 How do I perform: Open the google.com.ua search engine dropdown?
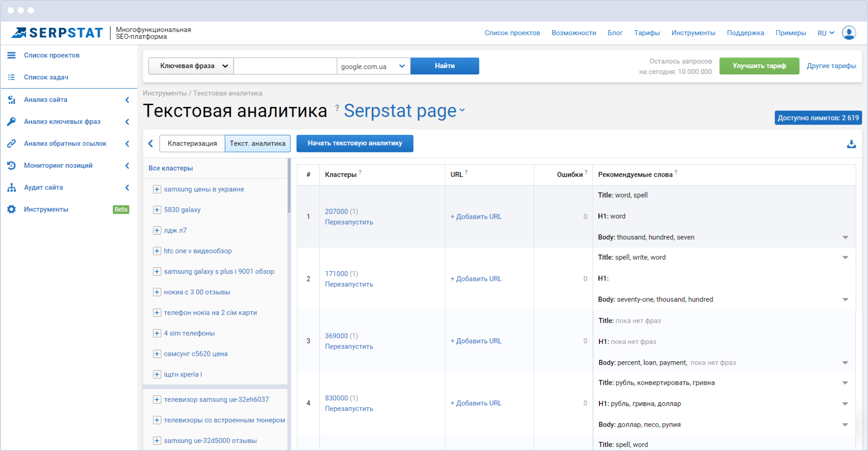coord(374,66)
